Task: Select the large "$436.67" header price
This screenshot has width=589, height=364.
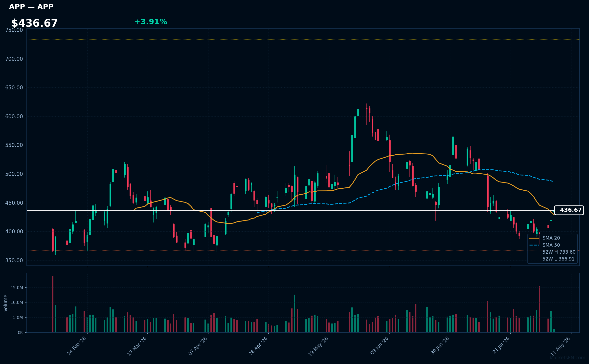Action: [34, 23]
